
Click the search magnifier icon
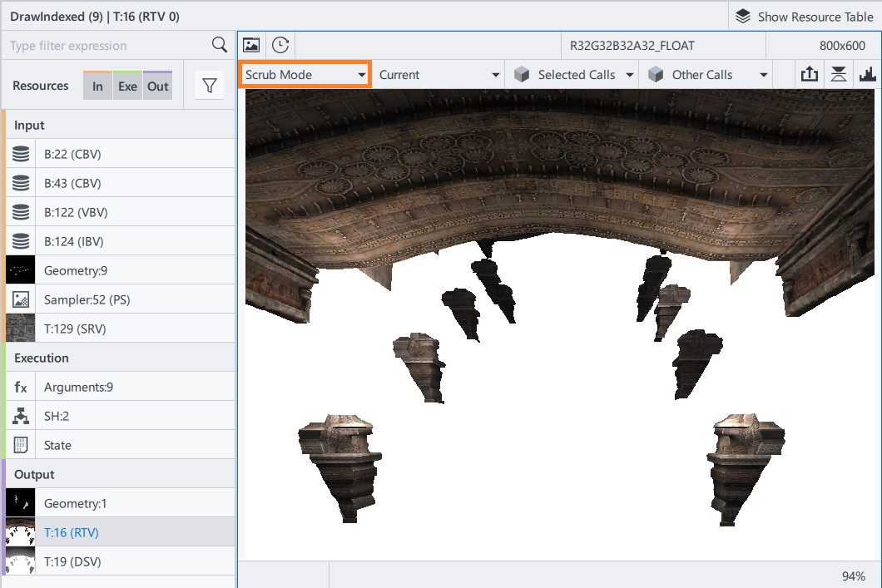[x=219, y=45]
